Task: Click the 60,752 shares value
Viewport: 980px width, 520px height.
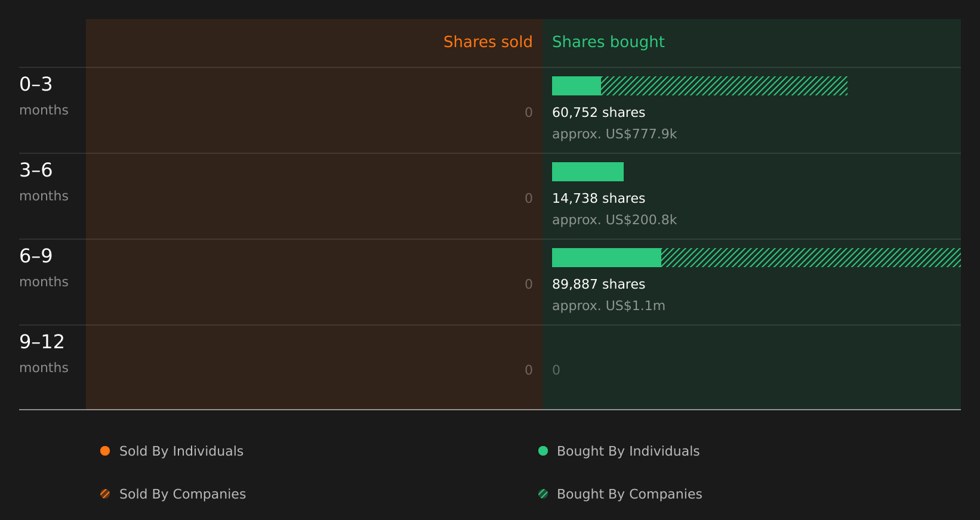Action: click(x=599, y=113)
